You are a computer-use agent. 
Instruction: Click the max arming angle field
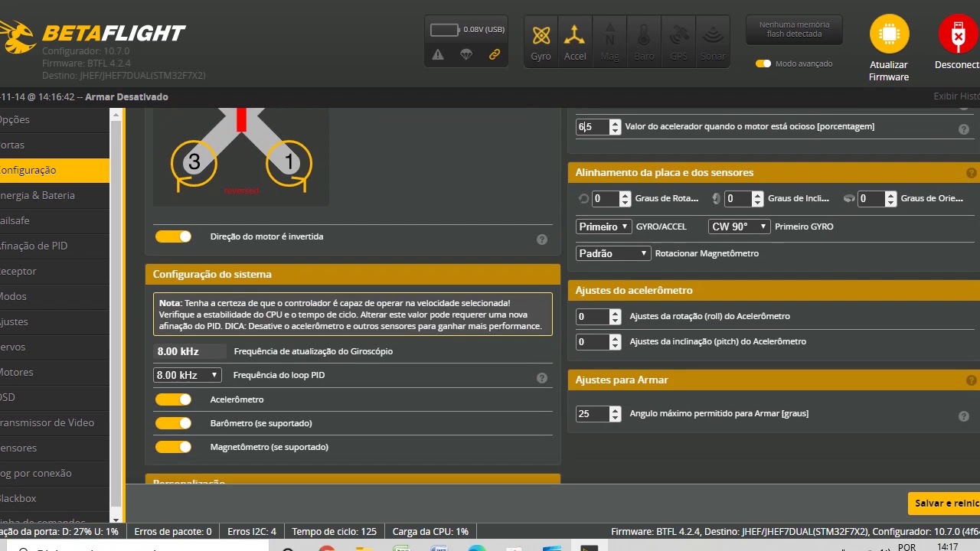(x=598, y=414)
